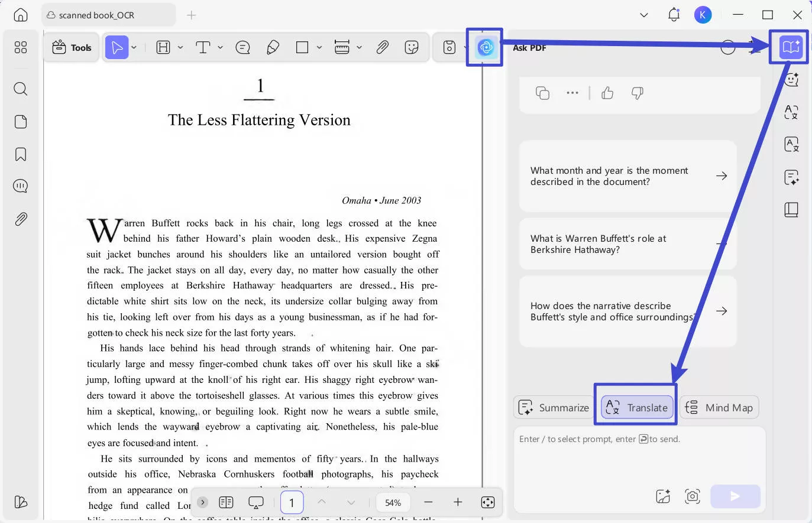Open the attachments panel in left sidebar
The height and width of the screenshot is (523, 812).
click(21, 219)
